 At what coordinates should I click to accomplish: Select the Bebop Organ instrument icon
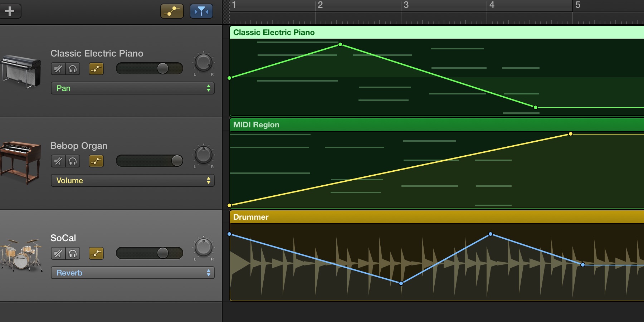tap(20, 163)
